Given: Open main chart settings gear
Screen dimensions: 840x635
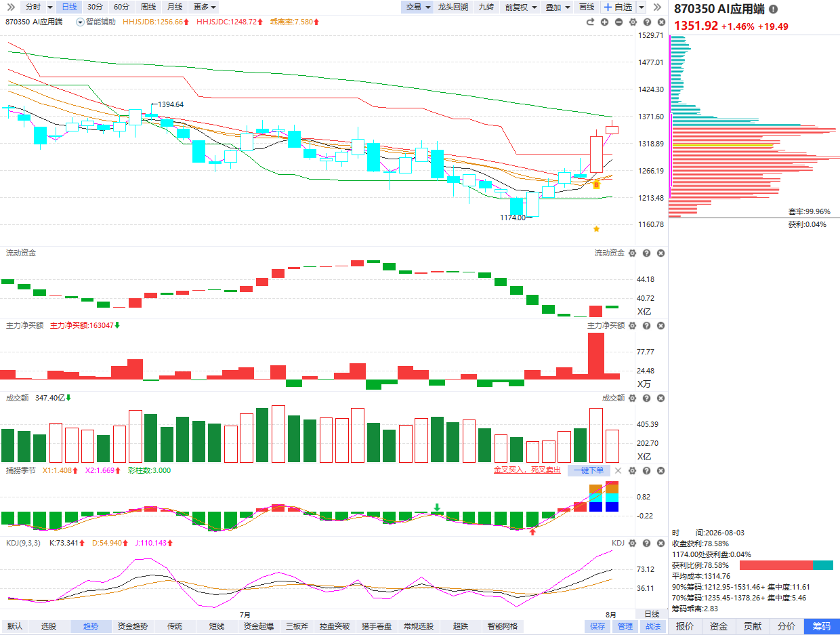Looking at the screenshot, I should pos(633,22).
